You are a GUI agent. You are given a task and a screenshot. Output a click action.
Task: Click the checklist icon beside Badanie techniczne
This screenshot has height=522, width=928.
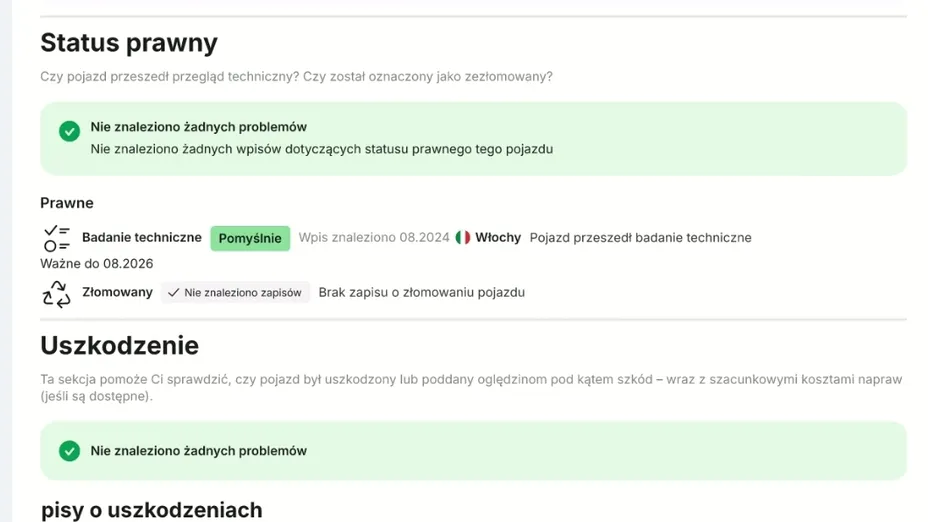pyautogui.click(x=57, y=238)
